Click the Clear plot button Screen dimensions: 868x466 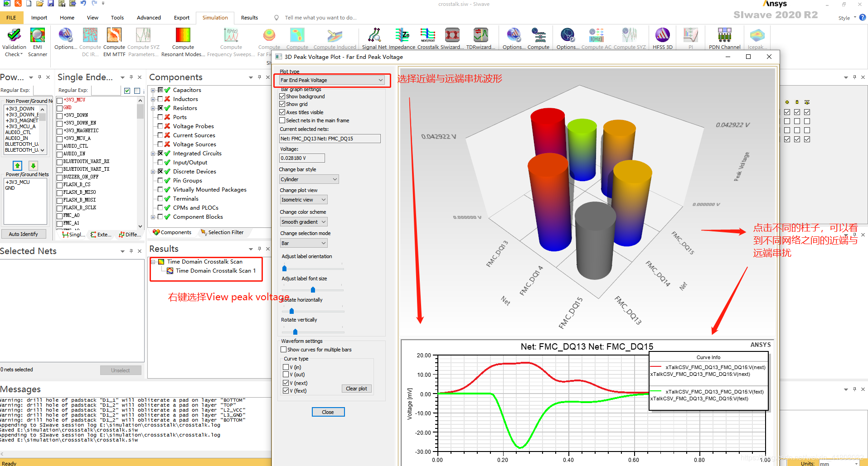pyautogui.click(x=356, y=389)
